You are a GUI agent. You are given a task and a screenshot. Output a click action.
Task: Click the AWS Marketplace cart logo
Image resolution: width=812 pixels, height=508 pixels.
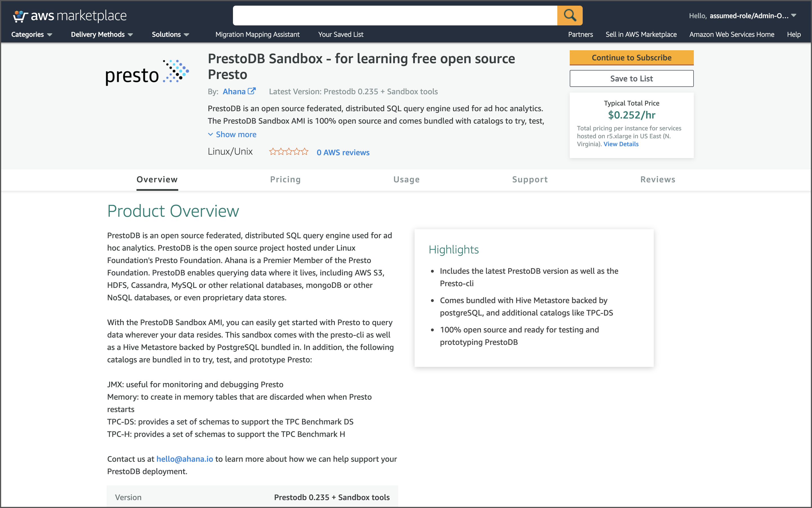20,16
